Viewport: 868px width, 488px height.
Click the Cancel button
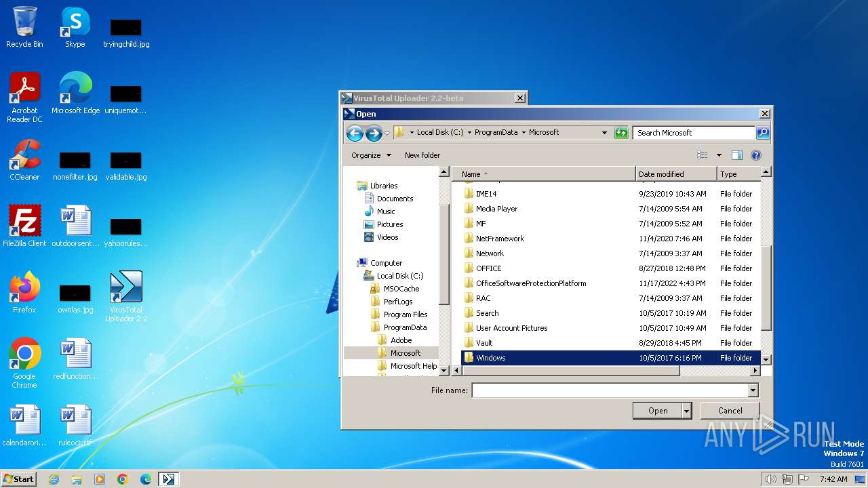coord(730,411)
